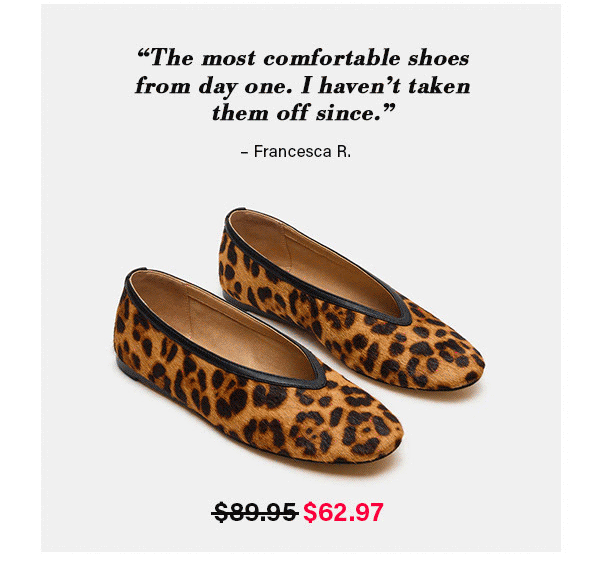Click the heel of the rear shoe
The height and width of the screenshot is (563, 600).
pos(228,253)
